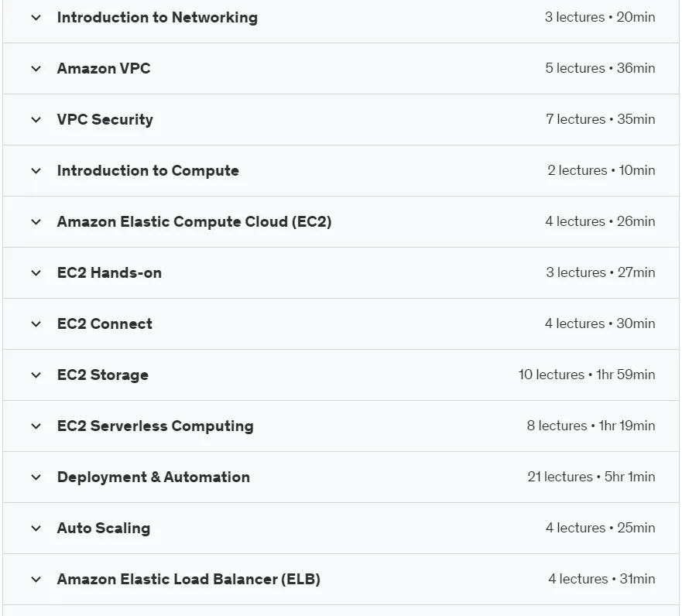Click the '8 lectures • 1hr 19min' label
Screen dimensions: 682x616
coord(591,426)
